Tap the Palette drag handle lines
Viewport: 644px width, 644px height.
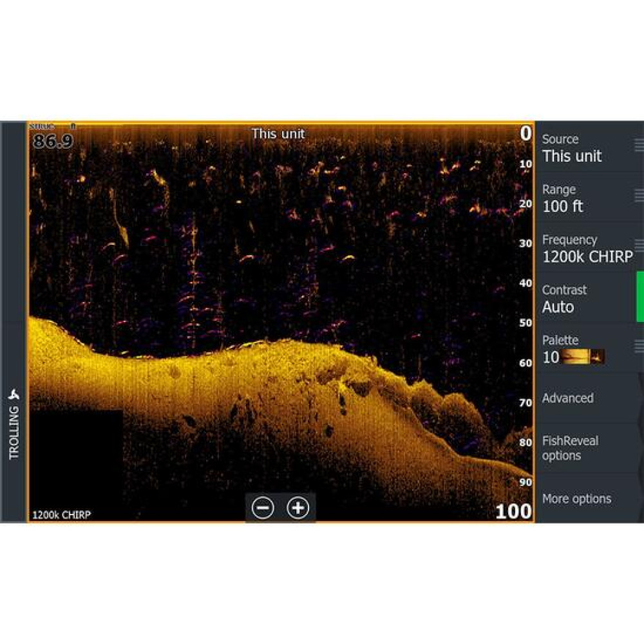[638, 345]
